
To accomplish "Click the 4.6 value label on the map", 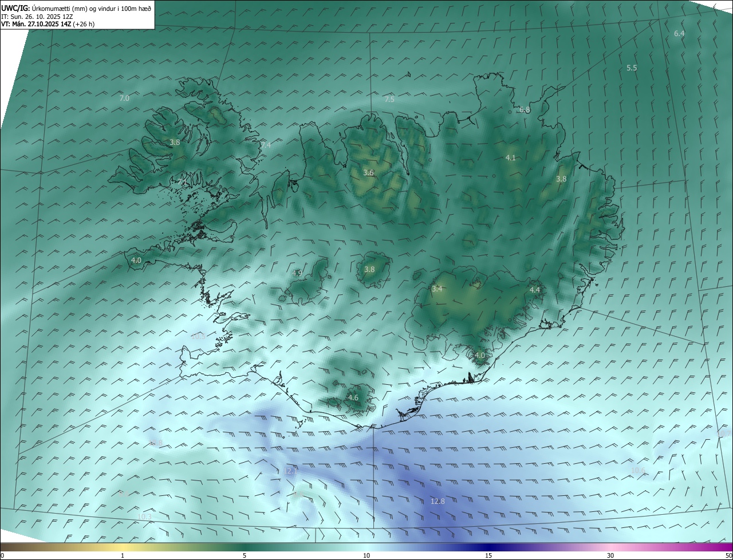I will tap(353, 398).
